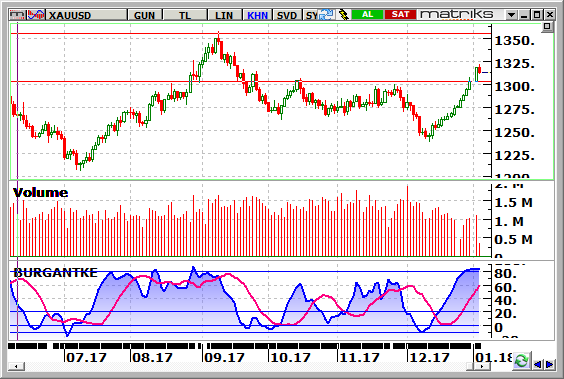Click the Volume panel label
Image resolution: width=564 pixels, height=379 pixels.
click(40, 193)
